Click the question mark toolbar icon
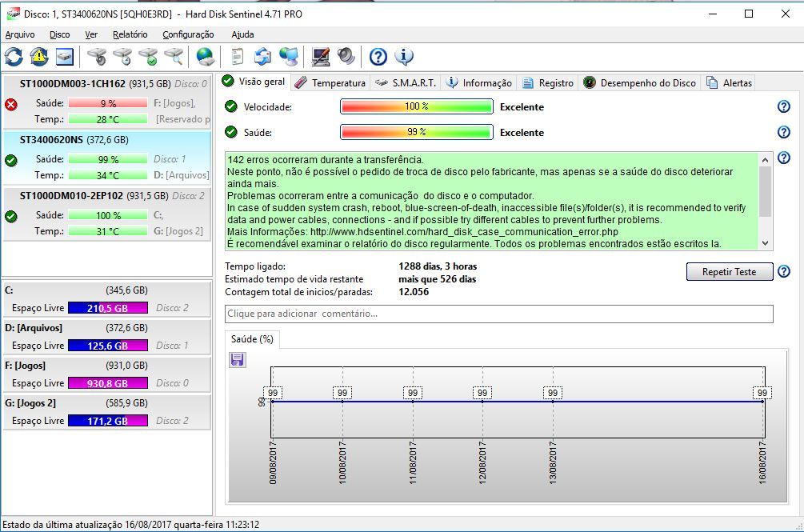The width and height of the screenshot is (804, 532). pos(378,56)
